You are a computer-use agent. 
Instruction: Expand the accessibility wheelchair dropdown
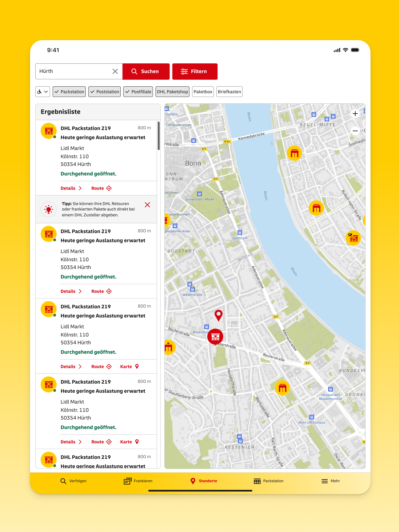43,92
